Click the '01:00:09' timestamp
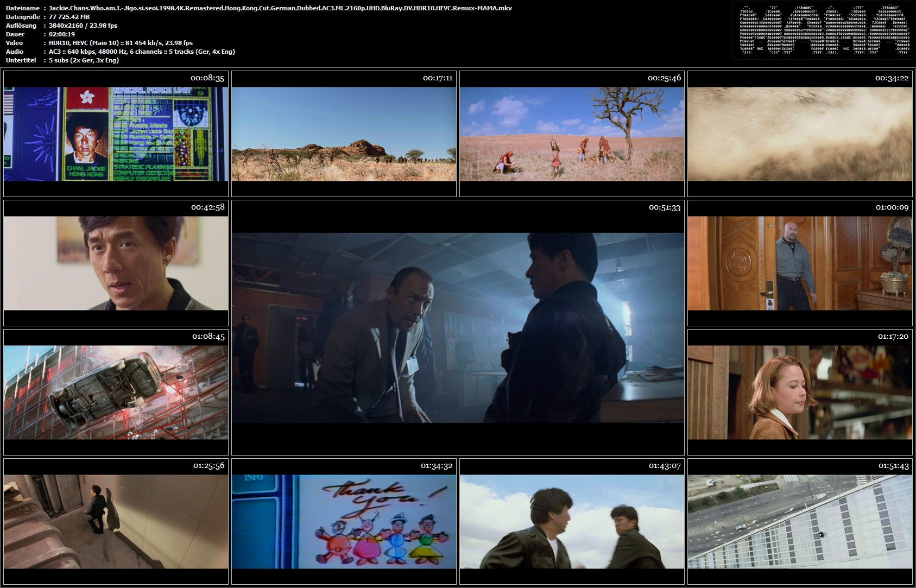 (892, 207)
